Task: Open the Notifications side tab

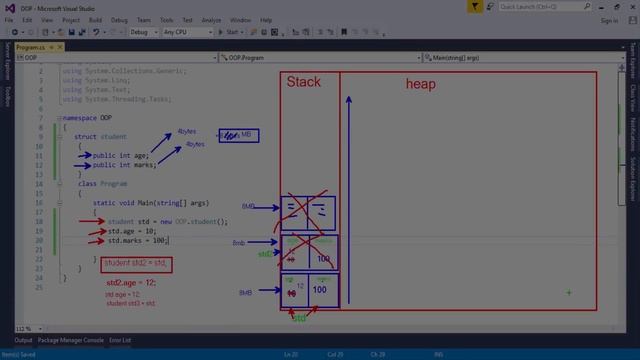Action: coord(633,135)
